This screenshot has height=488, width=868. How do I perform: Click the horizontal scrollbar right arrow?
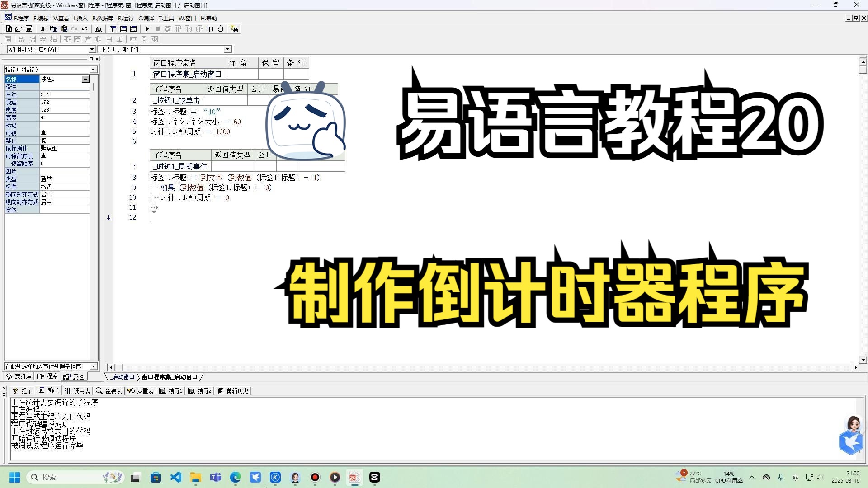coord(855,368)
